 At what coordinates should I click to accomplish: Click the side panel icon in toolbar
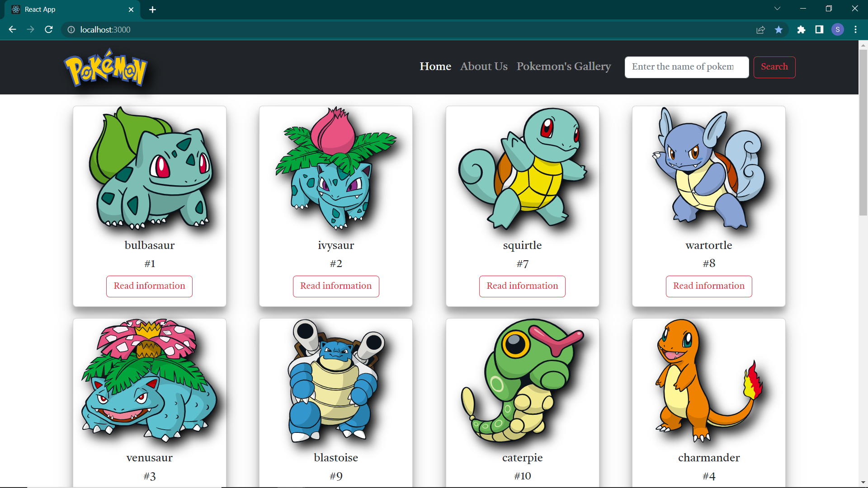(x=819, y=29)
